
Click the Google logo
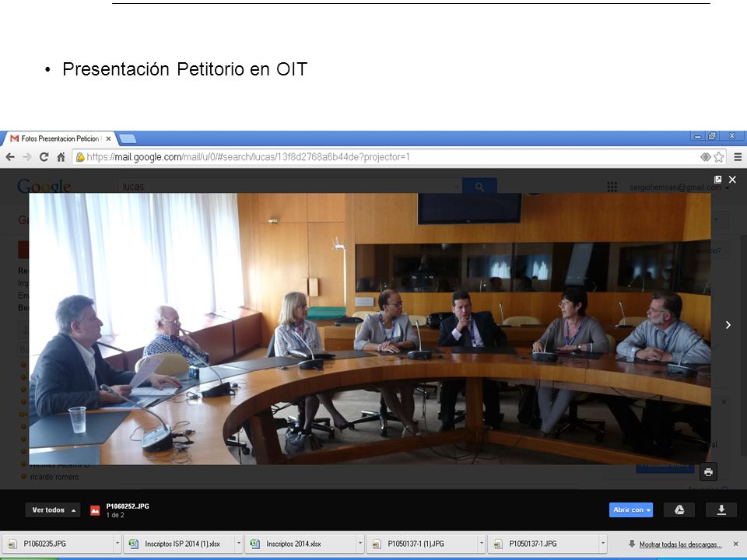(44, 187)
